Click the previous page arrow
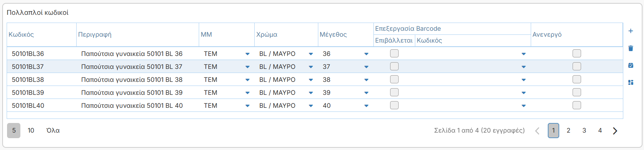The height and width of the screenshot is (150, 644). coord(537,130)
